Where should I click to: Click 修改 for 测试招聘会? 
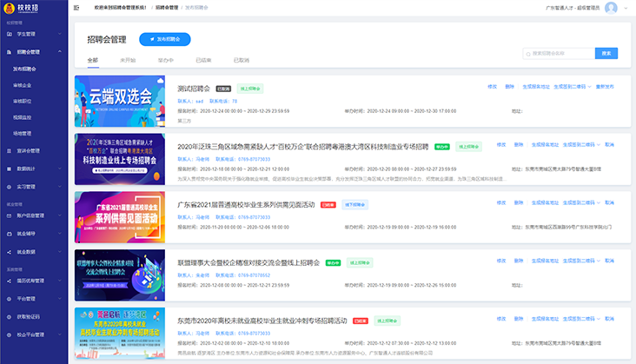pos(492,87)
